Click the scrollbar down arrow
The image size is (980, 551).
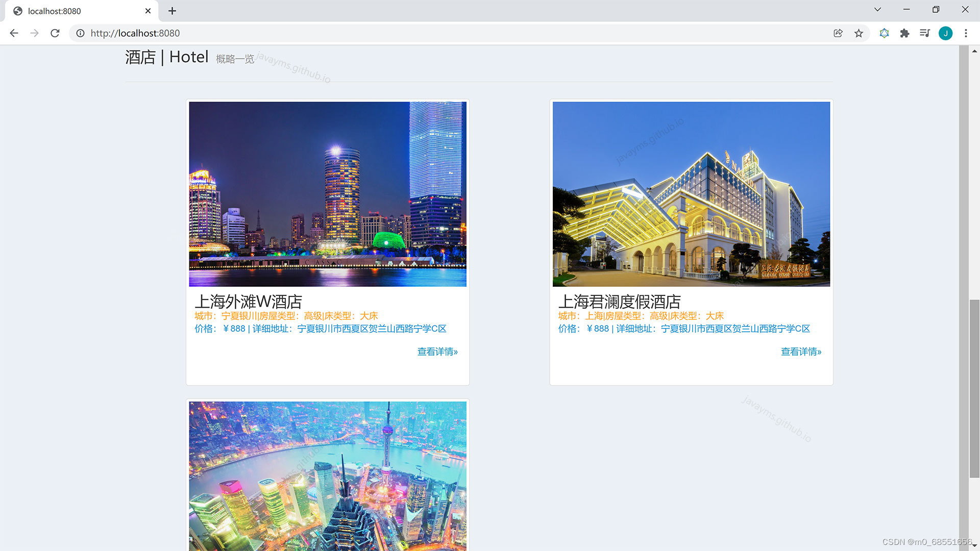(x=974, y=546)
